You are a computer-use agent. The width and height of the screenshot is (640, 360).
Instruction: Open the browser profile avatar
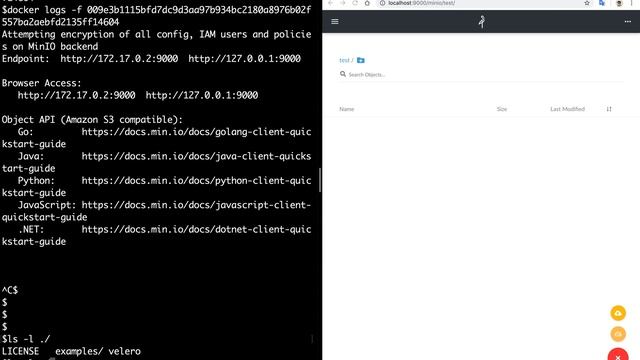point(619,3)
